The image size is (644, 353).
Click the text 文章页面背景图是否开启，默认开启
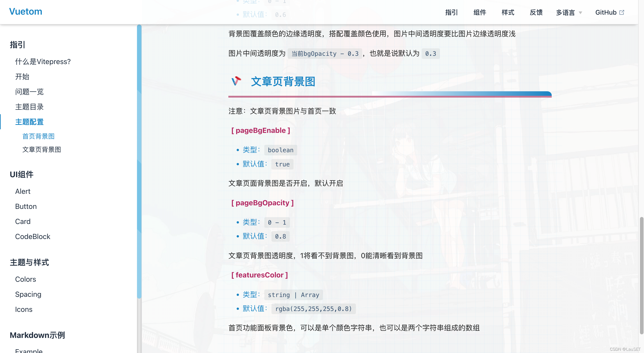[285, 183]
